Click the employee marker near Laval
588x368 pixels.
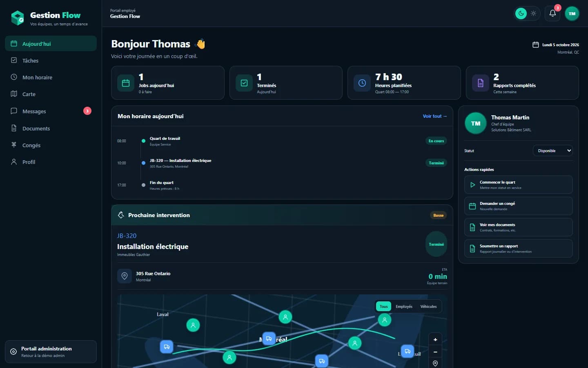tap(193, 325)
